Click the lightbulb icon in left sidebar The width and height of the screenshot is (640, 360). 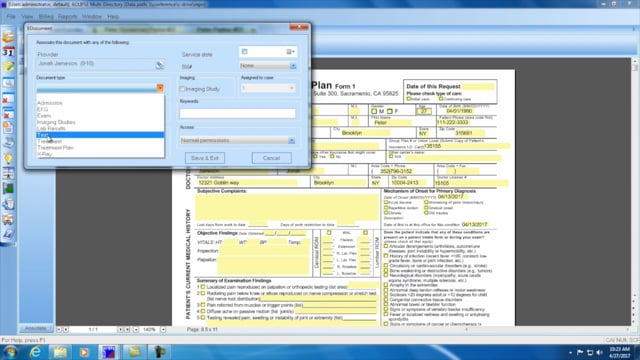(x=8, y=158)
